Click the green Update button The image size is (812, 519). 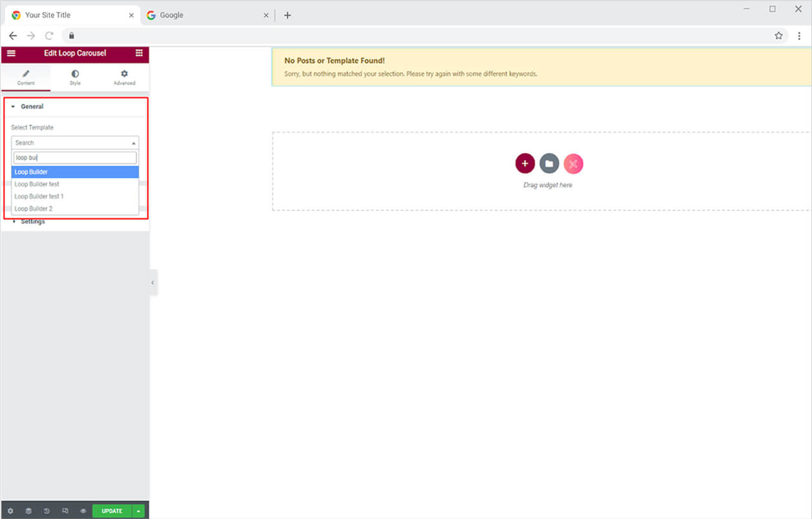point(112,511)
